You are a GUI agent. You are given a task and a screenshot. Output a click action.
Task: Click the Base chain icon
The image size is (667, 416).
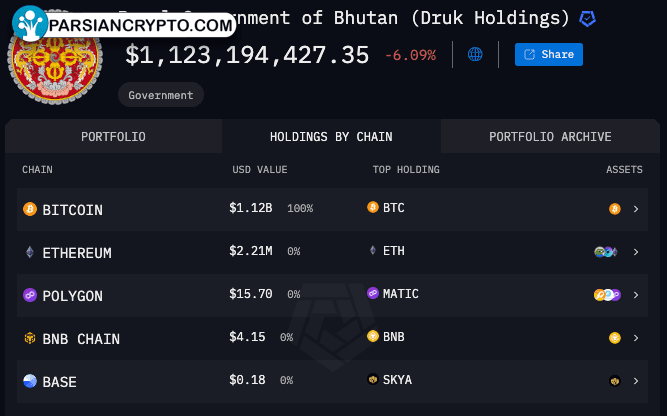(29, 381)
